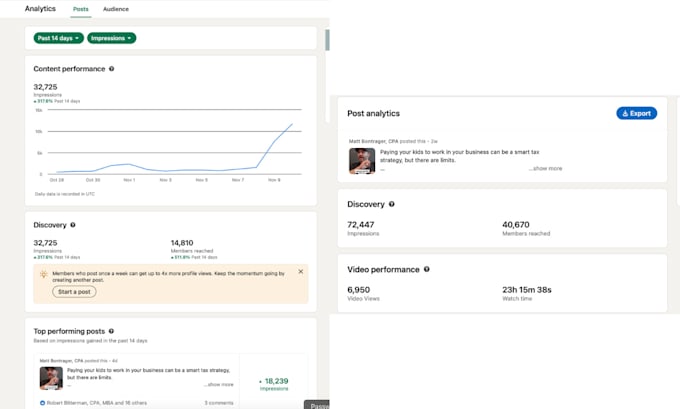Click the reaction icon beside Robert Bitterman
Image resolution: width=680 pixels, height=409 pixels.
pos(42,403)
